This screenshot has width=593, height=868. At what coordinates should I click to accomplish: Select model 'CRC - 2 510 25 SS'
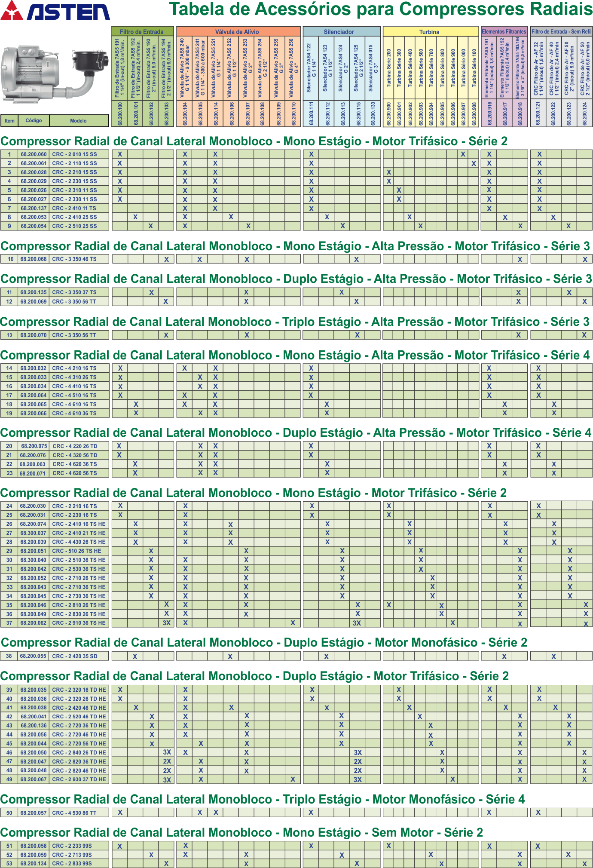pyautogui.click(x=75, y=226)
